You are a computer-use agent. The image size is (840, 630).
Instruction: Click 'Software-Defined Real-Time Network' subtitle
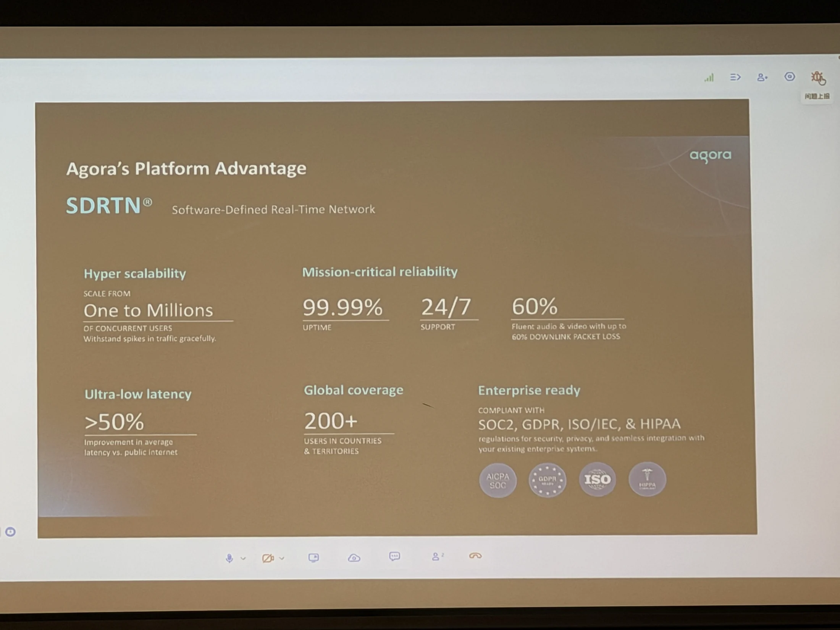(x=273, y=209)
